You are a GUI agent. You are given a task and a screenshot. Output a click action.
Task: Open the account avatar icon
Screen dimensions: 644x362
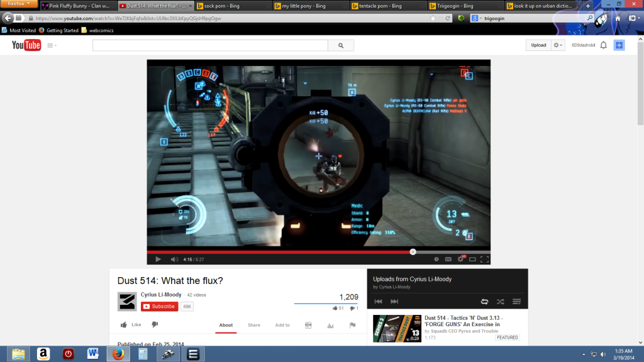tap(619, 45)
